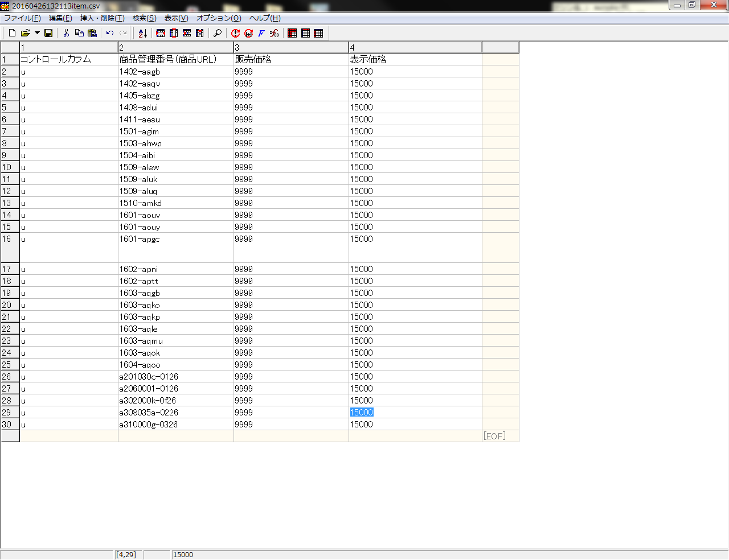This screenshot has width=729, height=560.
Task: Open search with the magnifying glass icon
Action: (218, 33)
